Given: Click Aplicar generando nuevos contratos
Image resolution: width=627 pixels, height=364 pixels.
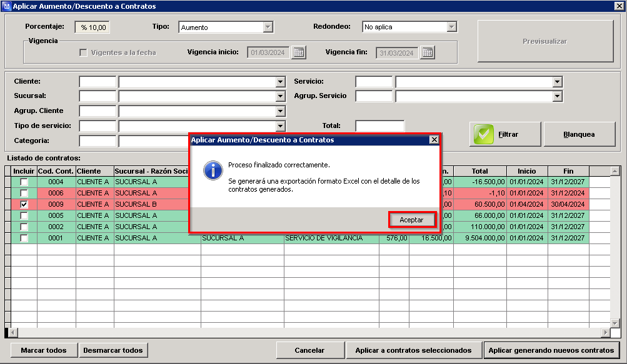Looking at the screenshot, I should click(x=551, y=350).
